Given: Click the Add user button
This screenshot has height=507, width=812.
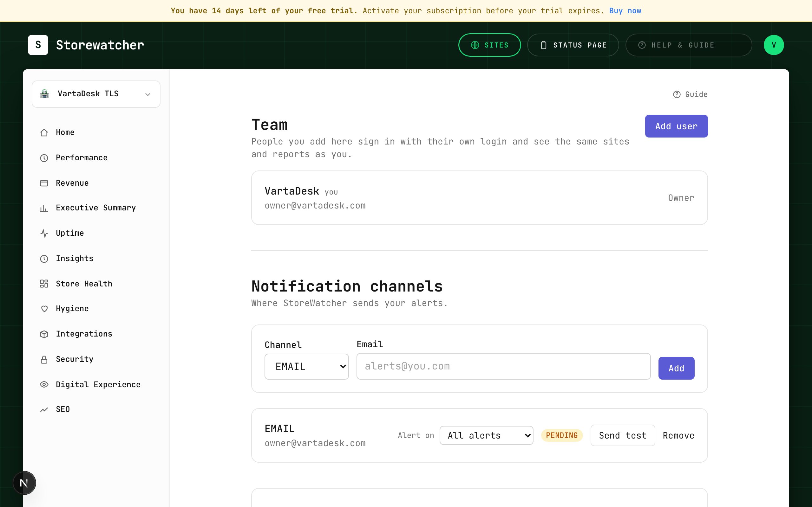Looking at the screenshot, I should point(676,126).
